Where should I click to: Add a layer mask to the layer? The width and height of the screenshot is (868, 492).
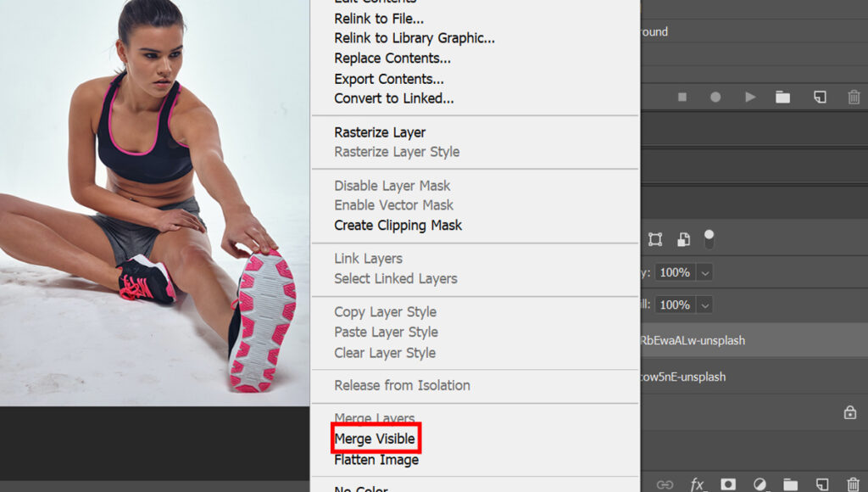(728, 484)
